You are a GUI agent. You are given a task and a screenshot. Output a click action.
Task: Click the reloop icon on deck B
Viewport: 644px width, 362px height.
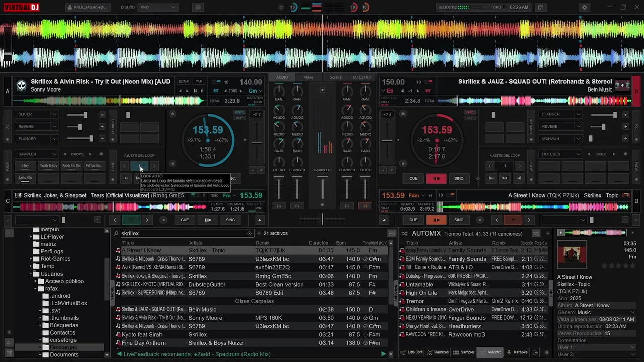point(505,178)
